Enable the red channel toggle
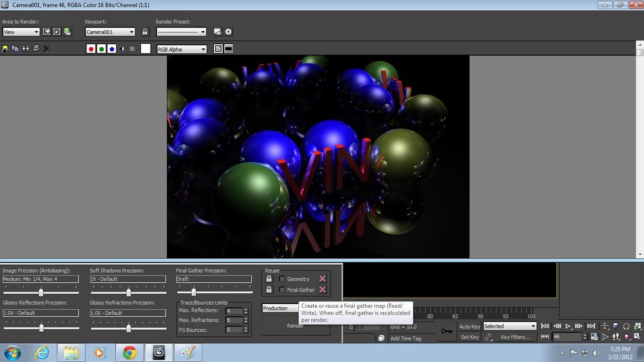This screenshot has width=644, height=362. (91, 49)
